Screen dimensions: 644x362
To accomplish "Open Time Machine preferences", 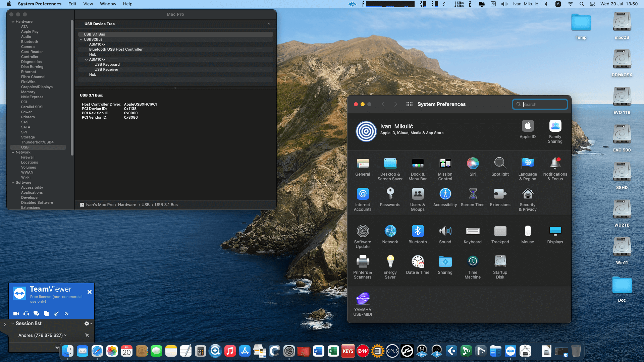I will pos(473,267).
